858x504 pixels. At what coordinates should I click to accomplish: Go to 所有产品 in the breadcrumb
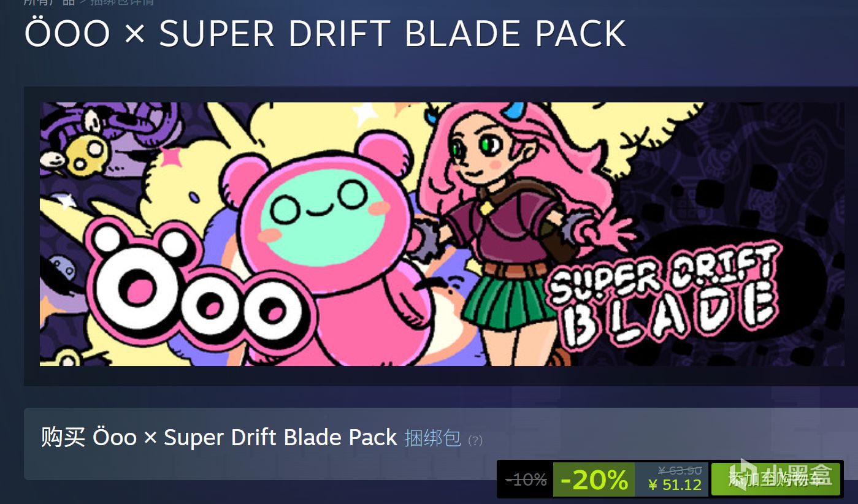[49, 2]
